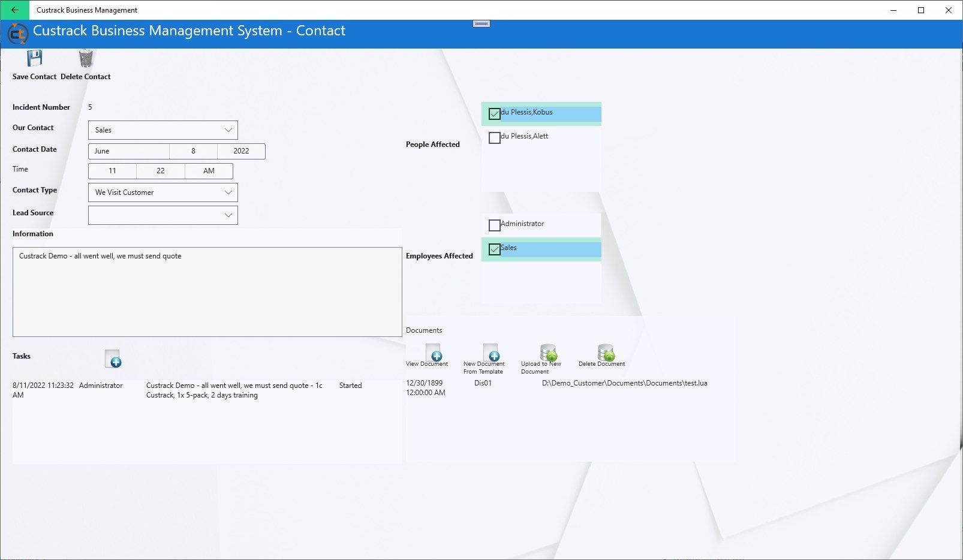Click the Delete Document icon
Viewport: 963px width, 560px height.
pos(606,352)
